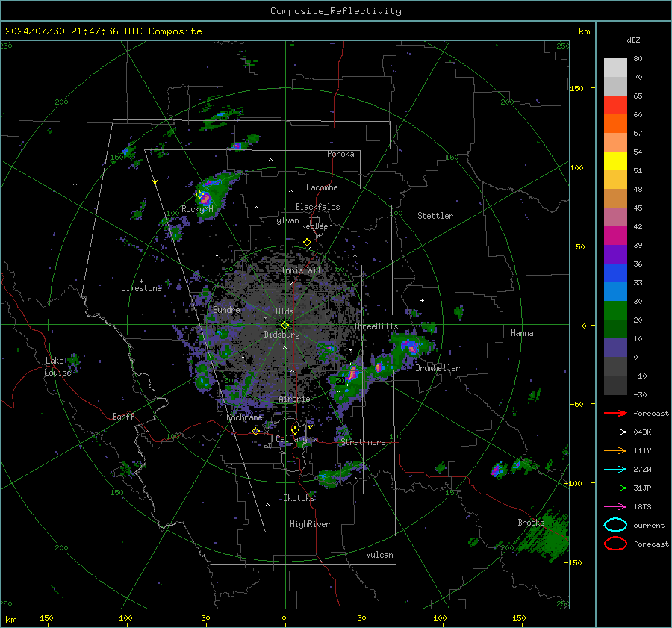Screen dimensions: 672x628
Task: Click the dBZ legend heading
Action: [x=633, y=40]
